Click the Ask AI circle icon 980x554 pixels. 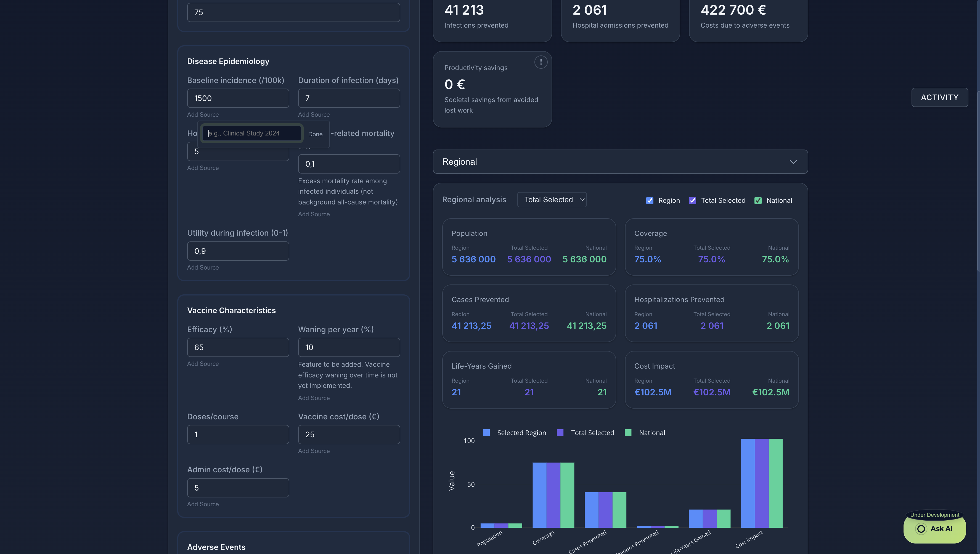921,529
